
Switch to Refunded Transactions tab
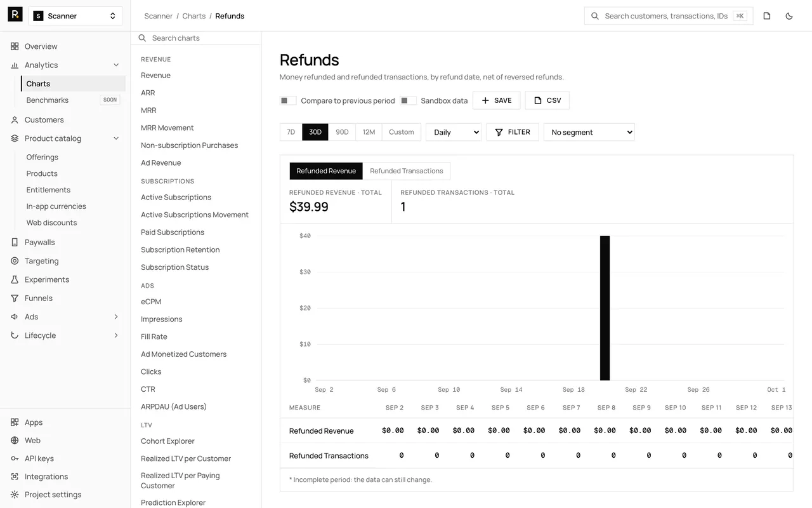[407, 171]
